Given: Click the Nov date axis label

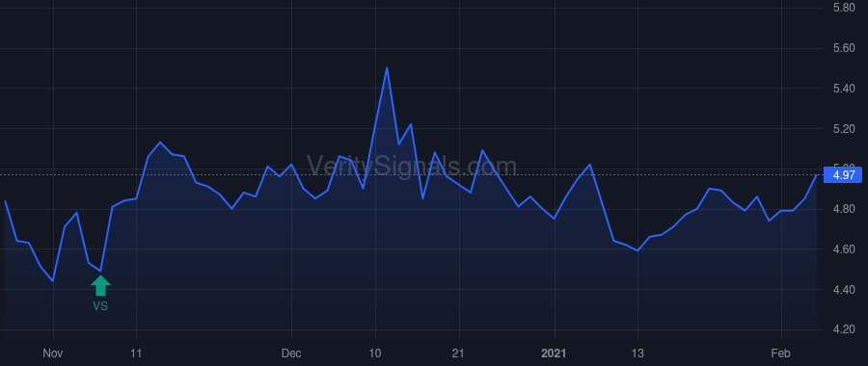Looking at the screenshot, I should coord(53,353).
